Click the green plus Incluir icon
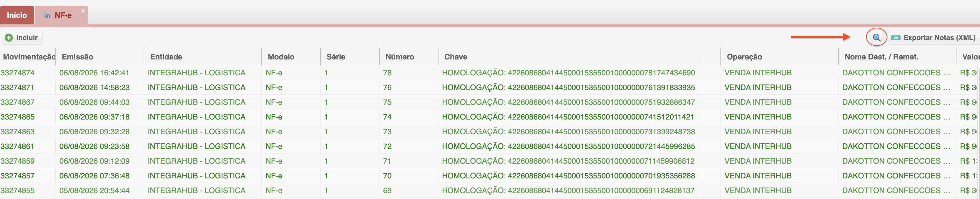 coord(9,38)
